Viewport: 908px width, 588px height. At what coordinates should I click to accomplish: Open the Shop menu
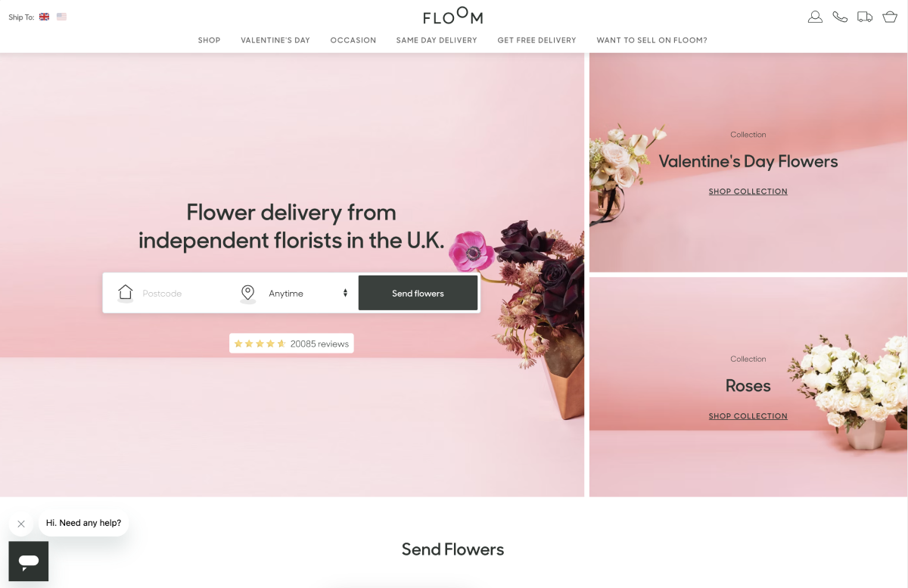pos(209,40)
